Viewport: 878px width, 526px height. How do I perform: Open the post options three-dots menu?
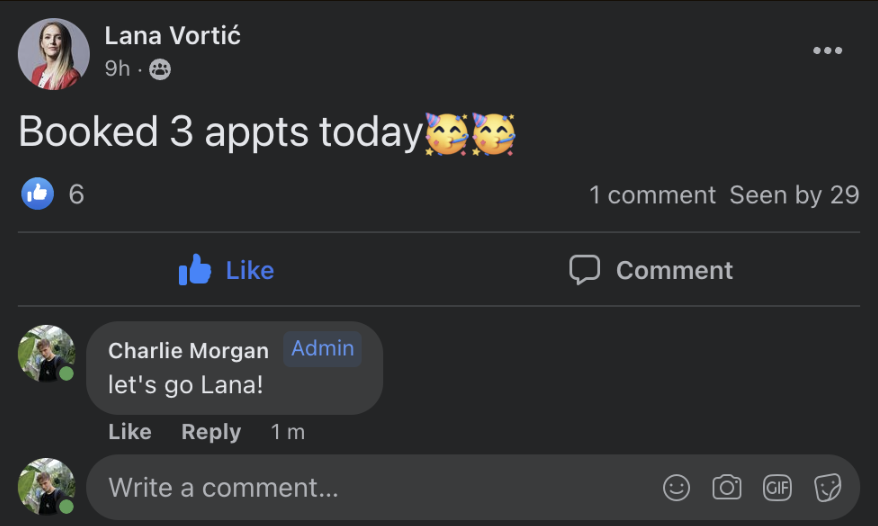[827, 51]
